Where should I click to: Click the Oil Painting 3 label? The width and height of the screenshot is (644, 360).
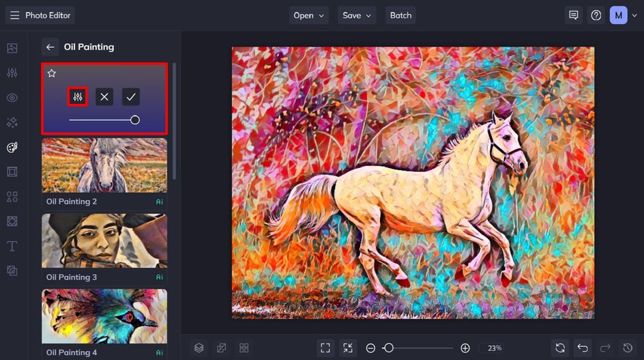coord(72,277)
